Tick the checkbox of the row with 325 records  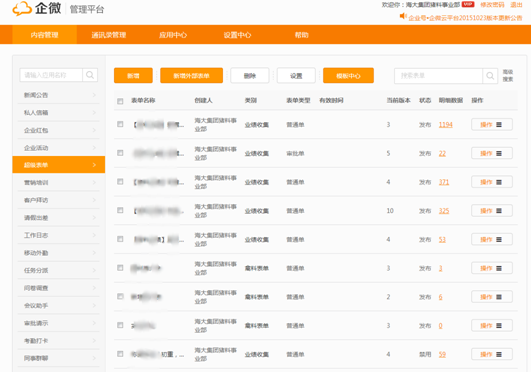click(x=120, y=210)
